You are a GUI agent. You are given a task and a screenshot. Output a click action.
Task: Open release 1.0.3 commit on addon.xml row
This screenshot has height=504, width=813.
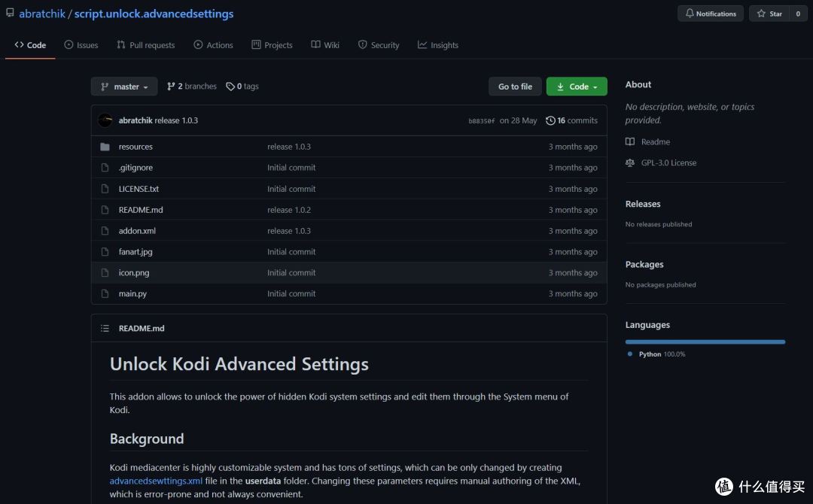(x=289, y=230)
